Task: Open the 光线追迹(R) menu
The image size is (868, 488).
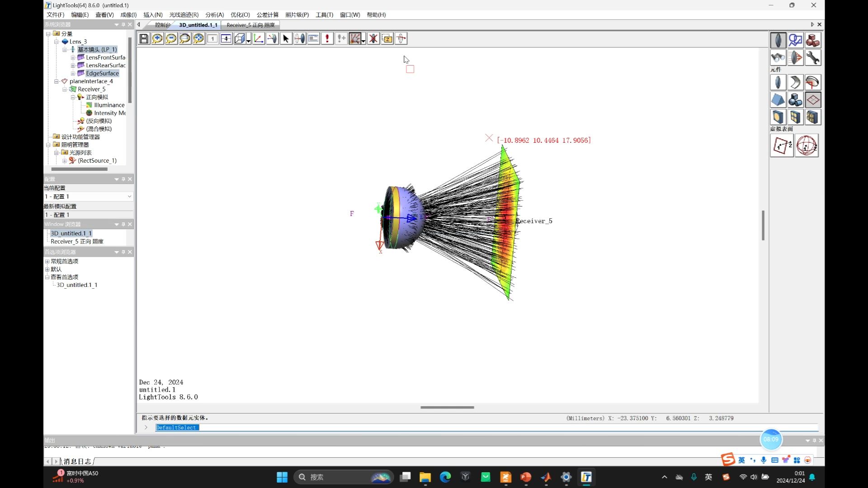Action: (x=184, y=15)
